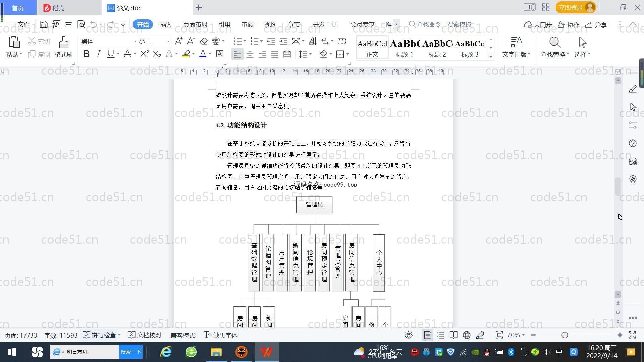Click 文档校对 document proofreading
Image resolution: width=644 pixels, height=362 pixels.
(145, 335)
